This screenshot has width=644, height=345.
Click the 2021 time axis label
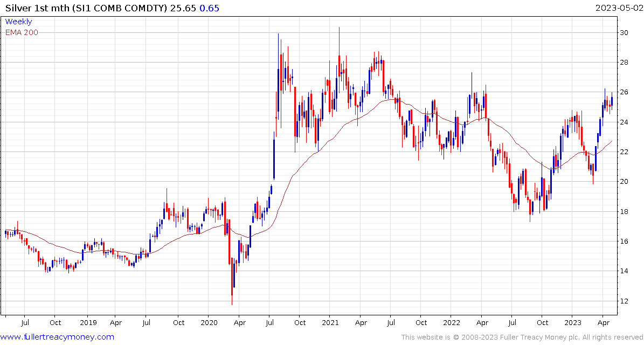(x=329, y=323)
